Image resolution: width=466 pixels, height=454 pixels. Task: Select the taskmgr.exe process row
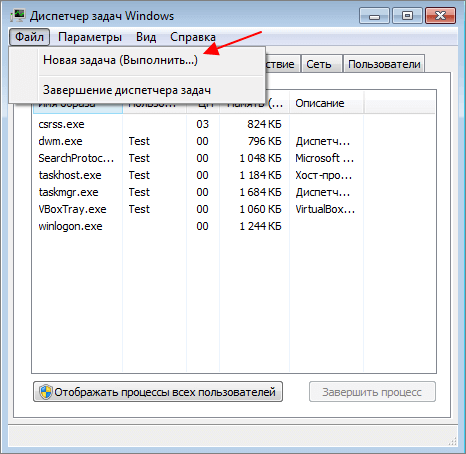coord(233,192)
